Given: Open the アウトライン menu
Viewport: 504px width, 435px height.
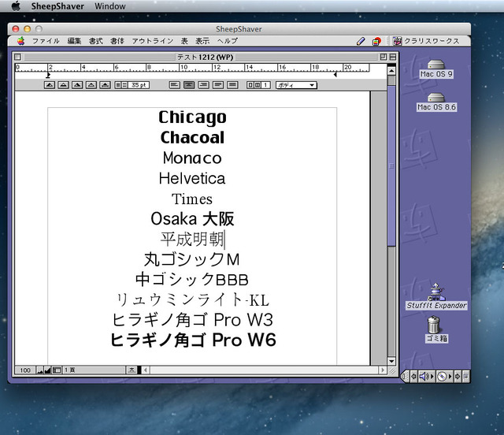Looking at the screenshot, I should pos(153,41).
